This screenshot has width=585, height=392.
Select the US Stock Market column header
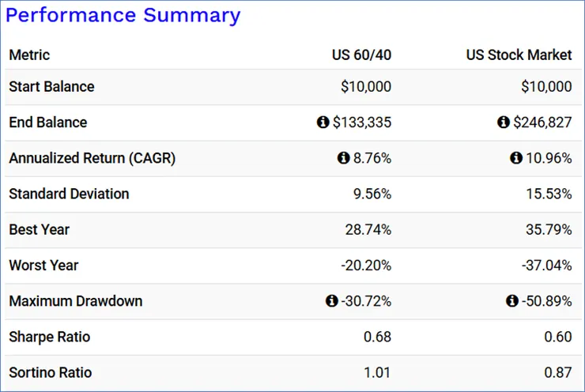coord(519,55)
